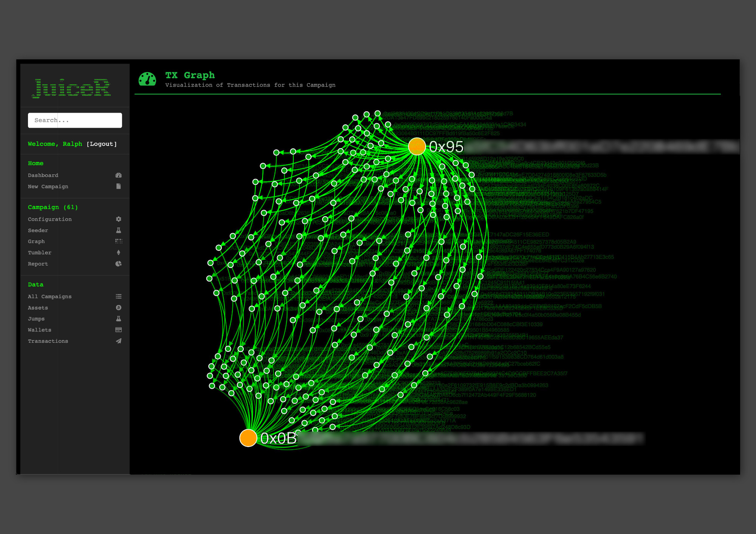
Task: Click the Campaign (61) heading
Action: 53,207
